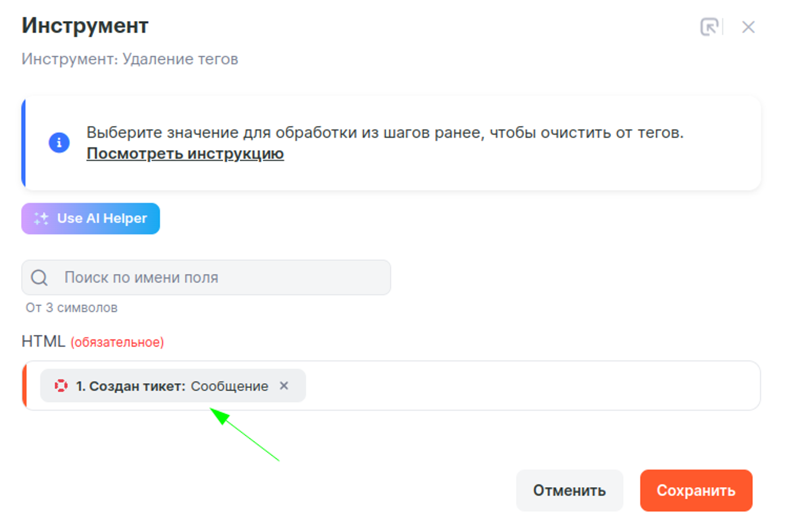Remove the Создан тикет: Сообщение chip
Screen dimensions: 786x532
[x=284, y=385]
